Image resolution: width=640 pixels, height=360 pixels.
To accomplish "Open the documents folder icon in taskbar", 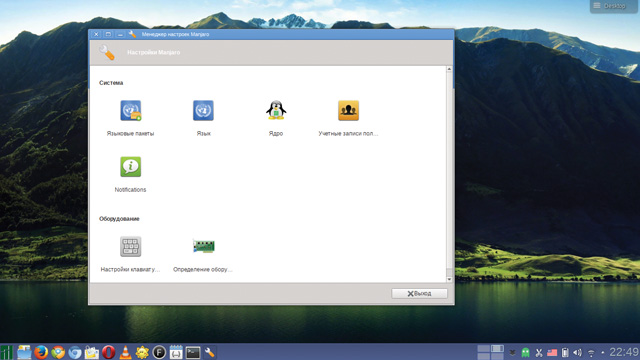I will (x=92, y=352).
